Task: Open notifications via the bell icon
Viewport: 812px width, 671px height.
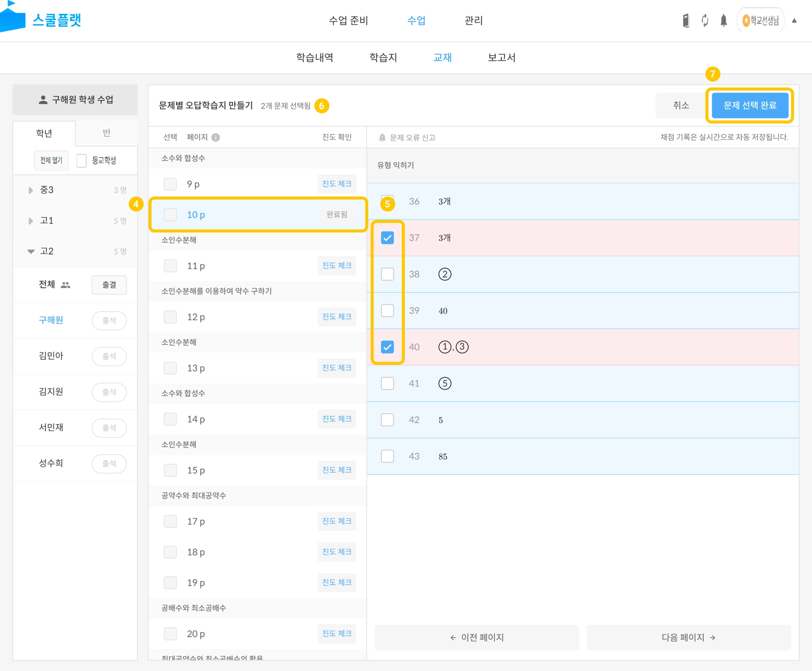Action: (x=723, y=21)
